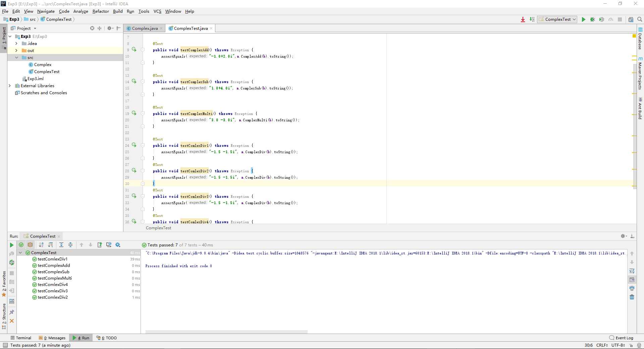Toggle soft-wrap in console
The image size is (644, 349).
[x=632, y=271]
